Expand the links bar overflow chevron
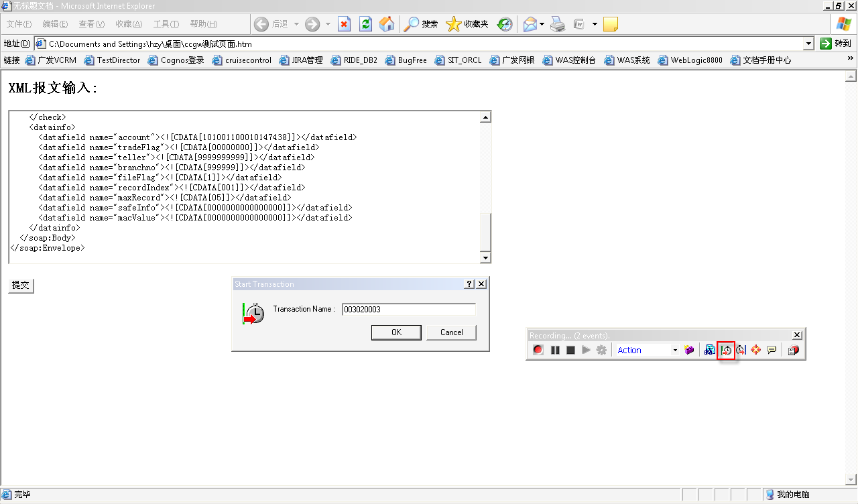 [x=851, y=59]
